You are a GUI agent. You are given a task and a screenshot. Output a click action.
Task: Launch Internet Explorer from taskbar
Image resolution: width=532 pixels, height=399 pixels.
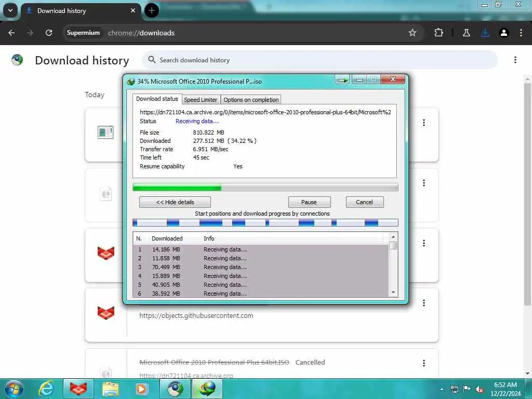[46, 389]
